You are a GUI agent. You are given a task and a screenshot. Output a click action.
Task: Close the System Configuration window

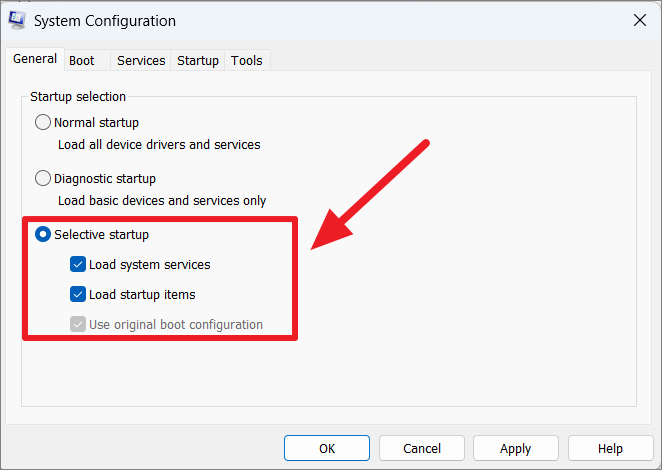(x=640, y=20)
